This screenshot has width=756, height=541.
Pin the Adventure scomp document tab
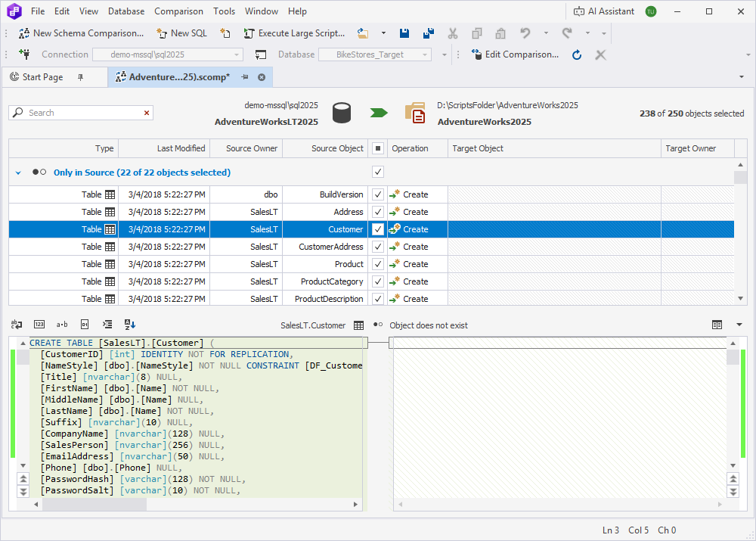click(x=245, y=77)
